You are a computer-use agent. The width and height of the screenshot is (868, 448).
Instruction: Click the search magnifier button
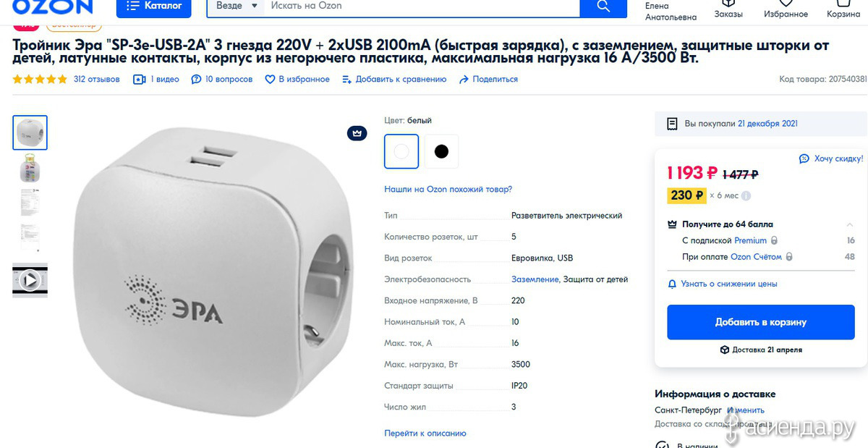click(x=603, y=7)
